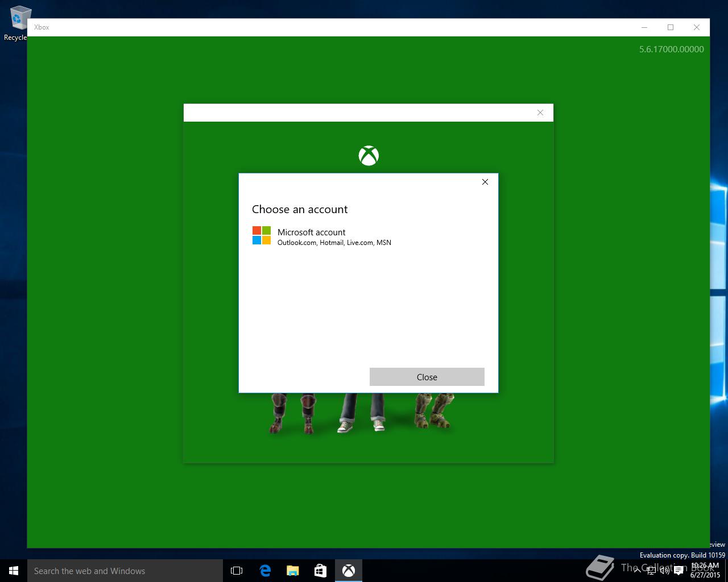
Task: Launch Microsoft Edge from the taskbar
Action: tap(265, 571)
